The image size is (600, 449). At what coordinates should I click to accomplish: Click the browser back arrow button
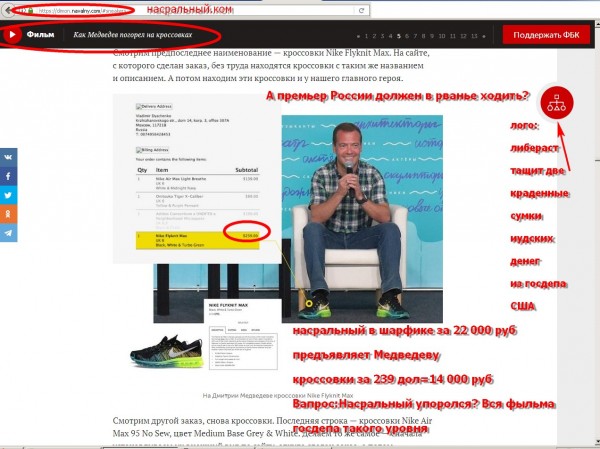click(8, 10)
